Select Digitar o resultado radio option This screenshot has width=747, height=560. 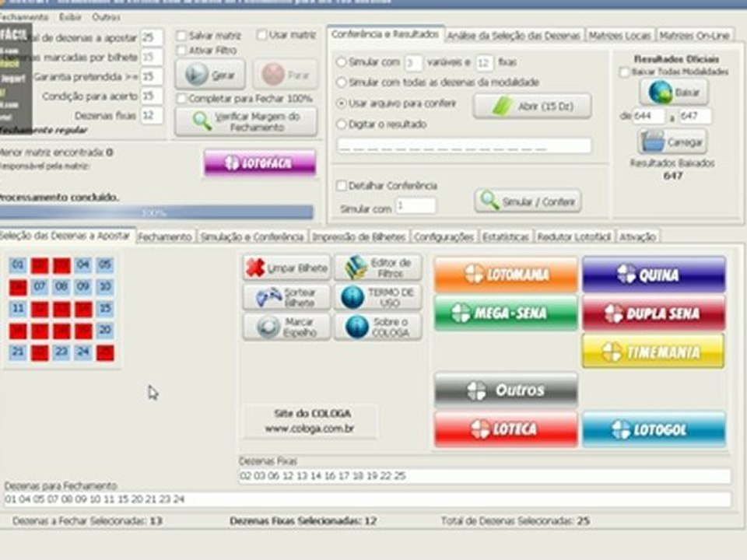click(x=341, y=124)
